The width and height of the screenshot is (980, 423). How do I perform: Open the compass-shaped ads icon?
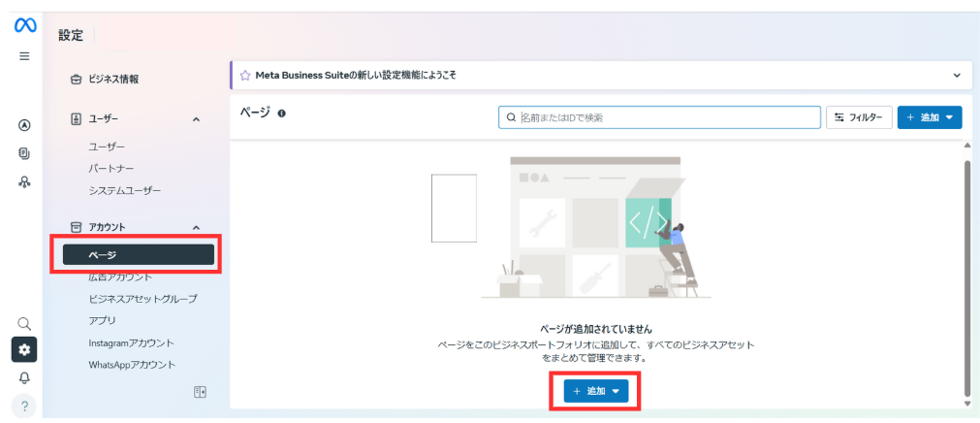(x=24, y=125)
